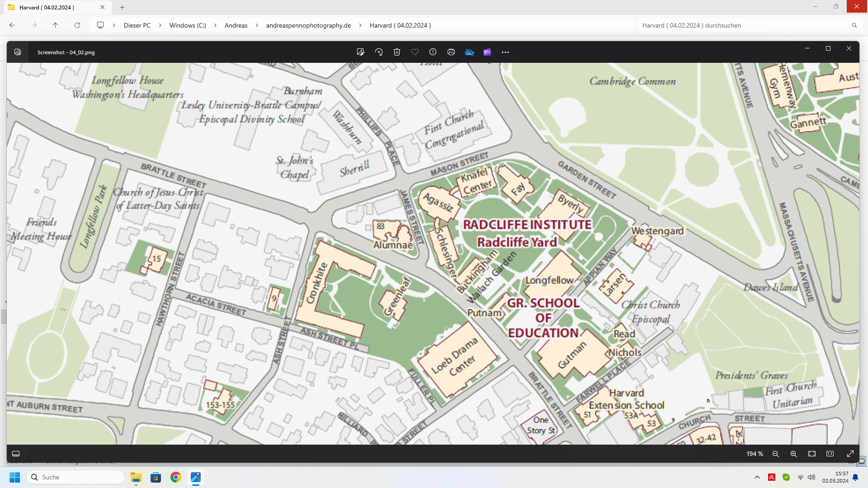Click the Edit image icon in Photos toolbar
Screen dimensions: 868x488
360,52
